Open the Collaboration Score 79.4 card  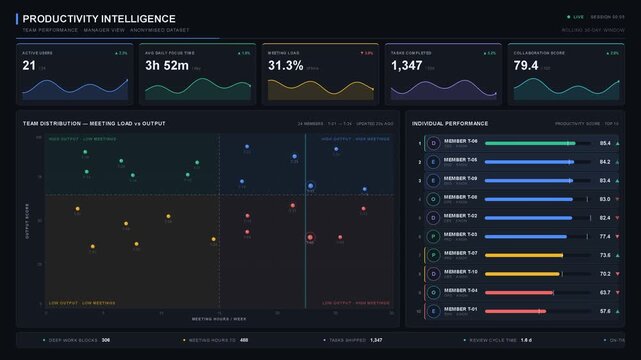click(x=566, y=74)
